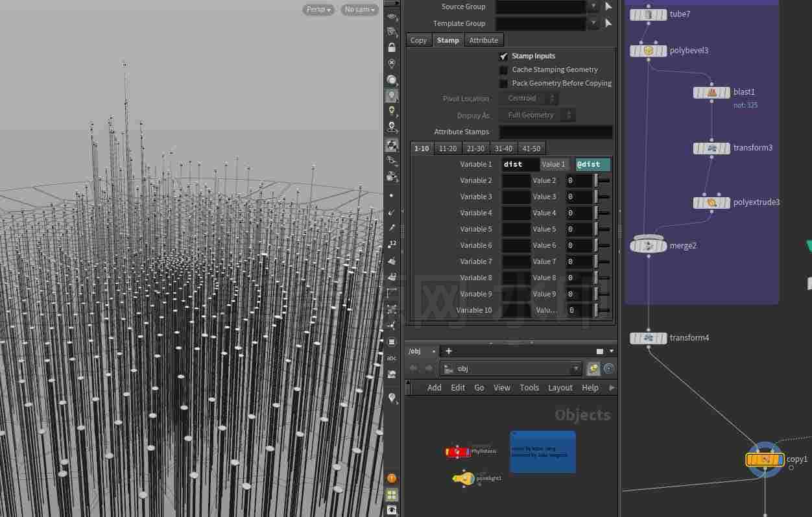The height and width of the screenshot is (517, 812).
Task: Click the 'abc' text display icon
Action: point(392,358)
